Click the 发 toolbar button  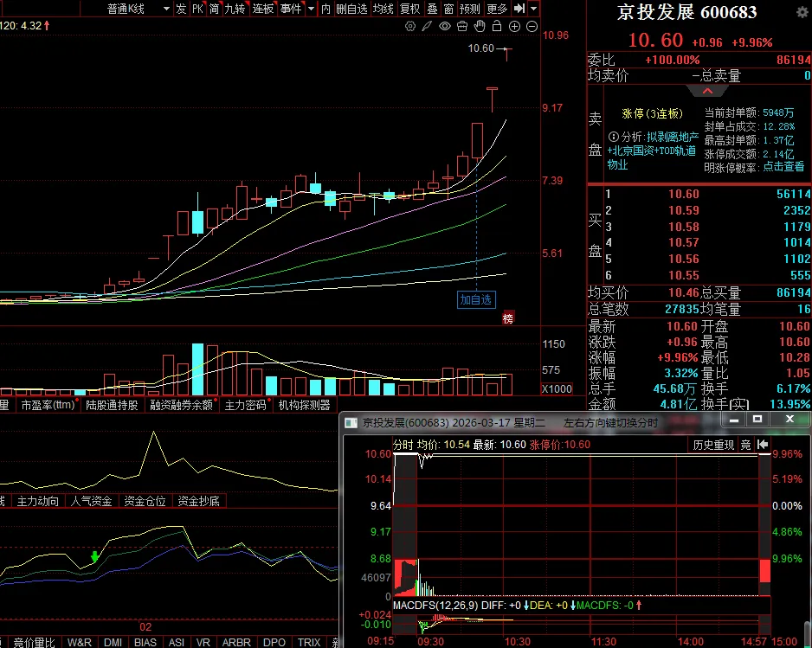181,9
